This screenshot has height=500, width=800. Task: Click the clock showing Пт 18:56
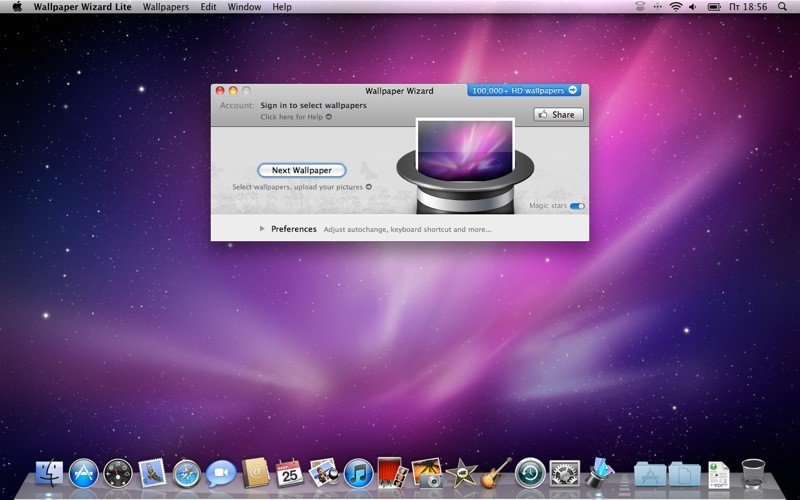[x=748, y=7]
